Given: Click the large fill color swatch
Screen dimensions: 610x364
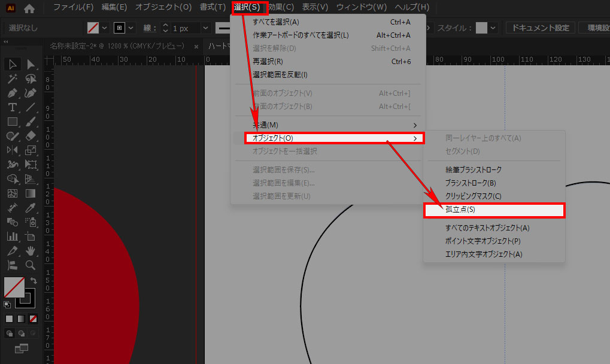Looking at the screenshot, I should click(x=14, y=287).
